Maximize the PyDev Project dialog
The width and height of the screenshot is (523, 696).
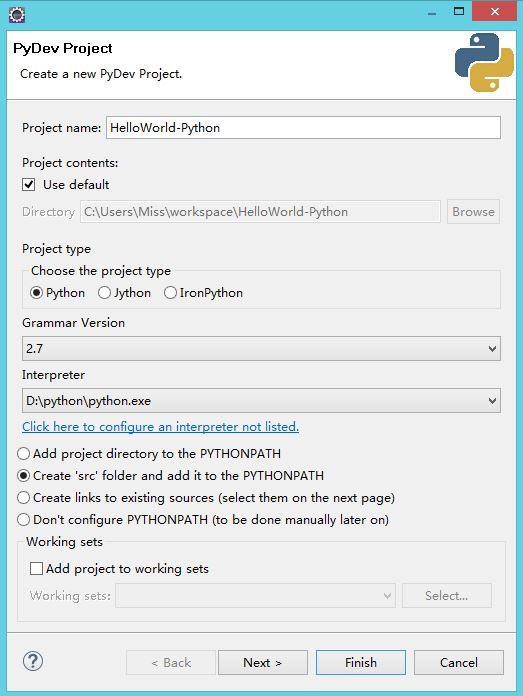click(459, 12)
